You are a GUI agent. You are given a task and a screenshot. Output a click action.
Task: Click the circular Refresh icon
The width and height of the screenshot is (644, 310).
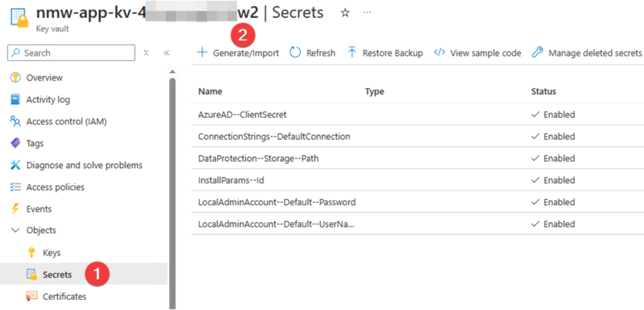tap(295, 53)
